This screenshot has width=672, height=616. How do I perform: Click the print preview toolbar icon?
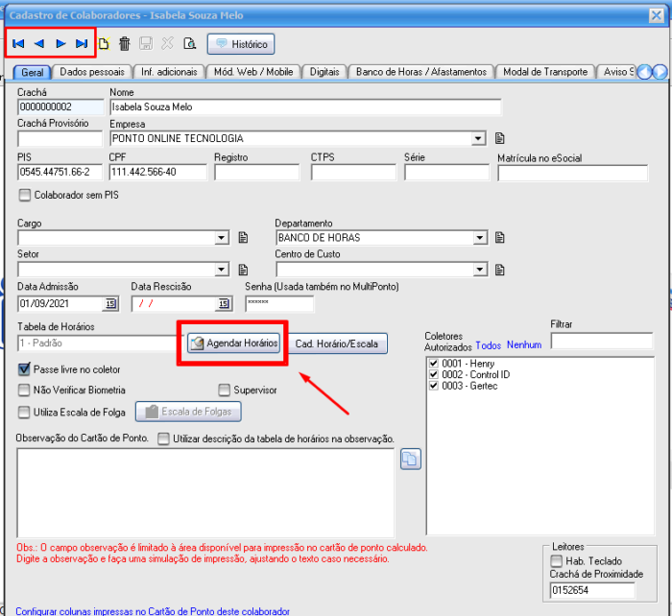pos(190,43)
